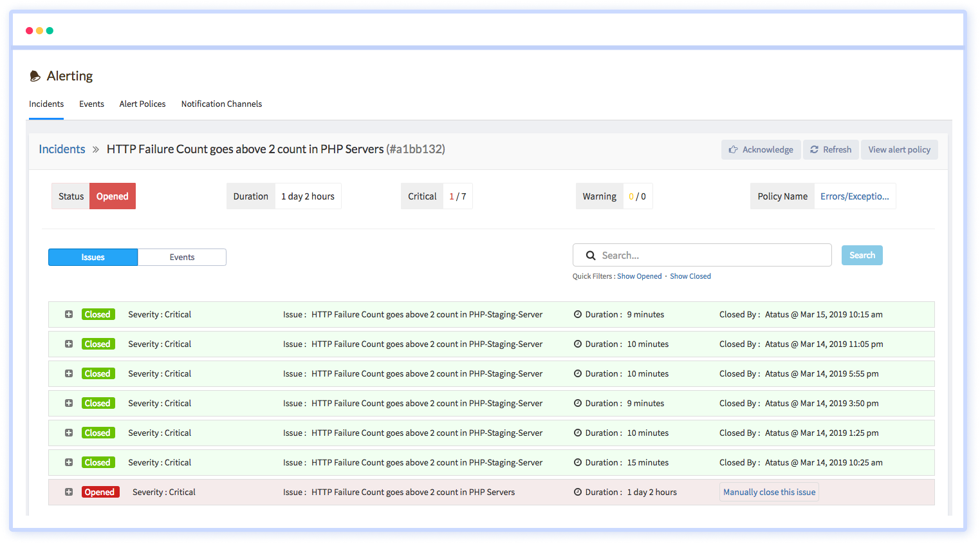Click the clock icon on the Opened incident row
The width and height of the screenshot is (980, 544).
point(578,492)
